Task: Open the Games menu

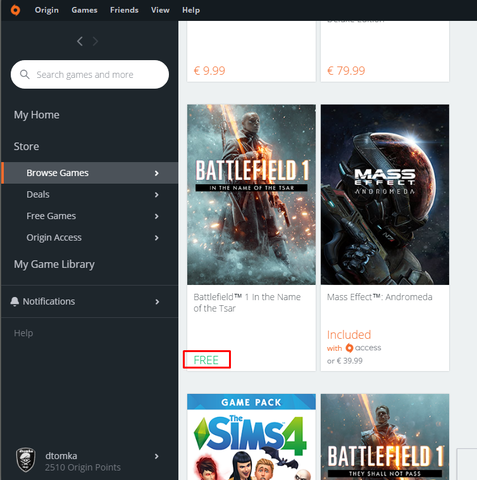Action: click(84, 10)
